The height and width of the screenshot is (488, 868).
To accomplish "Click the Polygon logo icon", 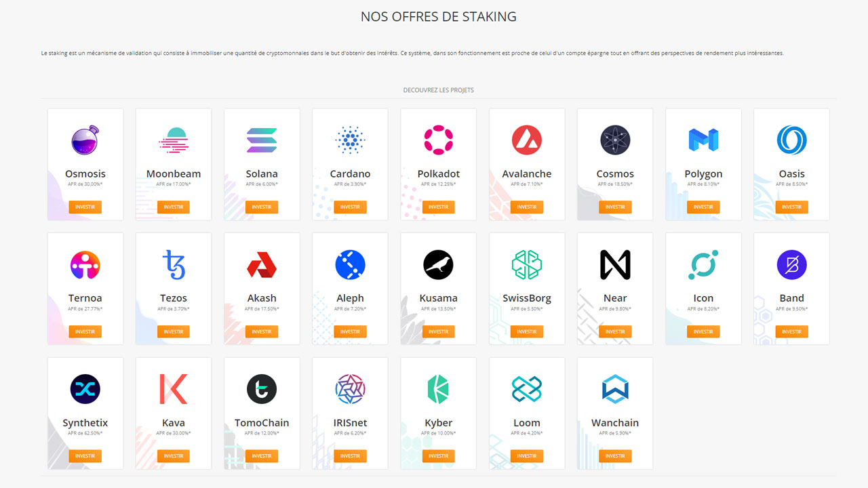I will 703,139.
